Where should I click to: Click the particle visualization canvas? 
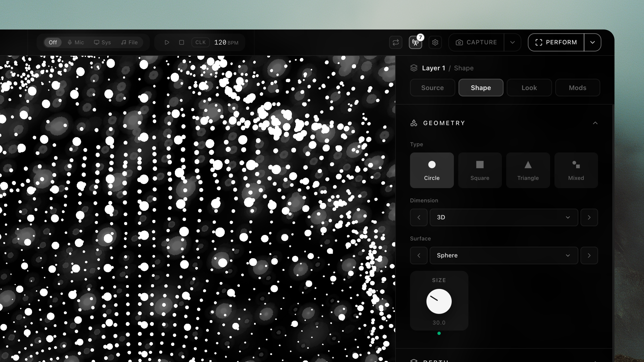(198, 209)
